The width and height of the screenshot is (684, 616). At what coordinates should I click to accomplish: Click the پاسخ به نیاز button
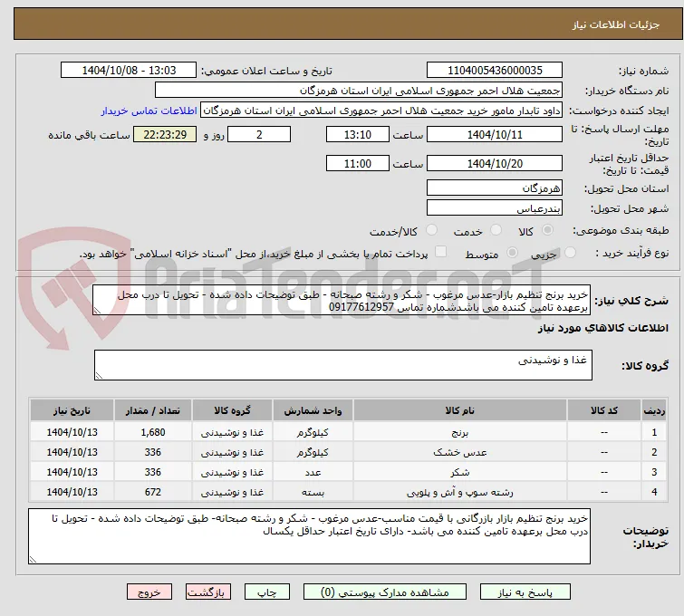525,592
